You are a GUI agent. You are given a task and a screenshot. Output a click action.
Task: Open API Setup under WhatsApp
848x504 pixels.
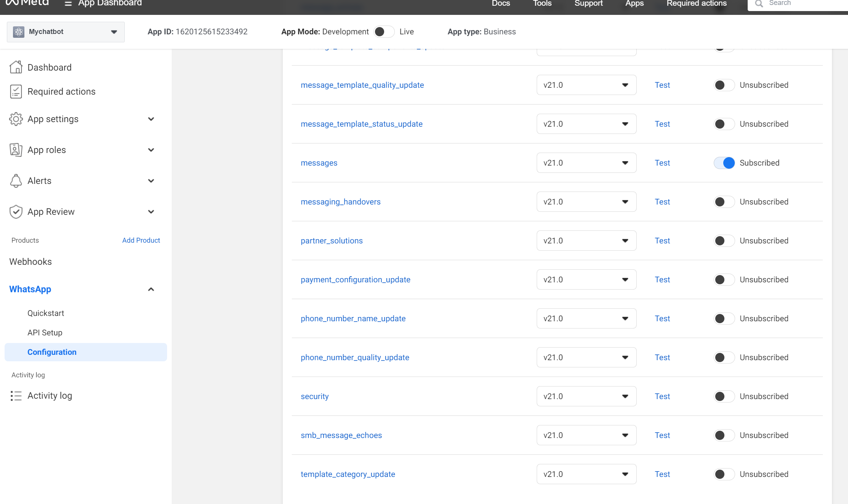(x=45, y=333)
